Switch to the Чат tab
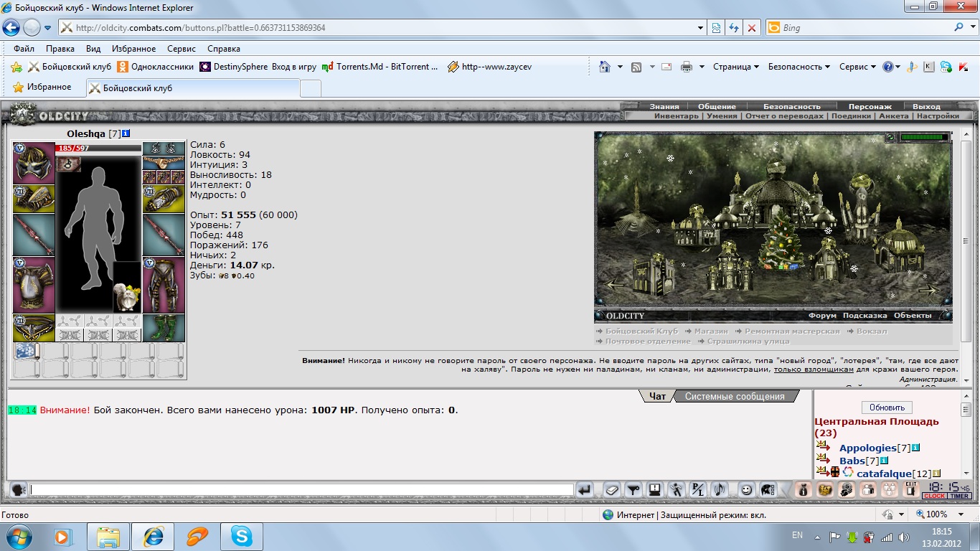Screen dimensions: 980x551 (657, 396)
